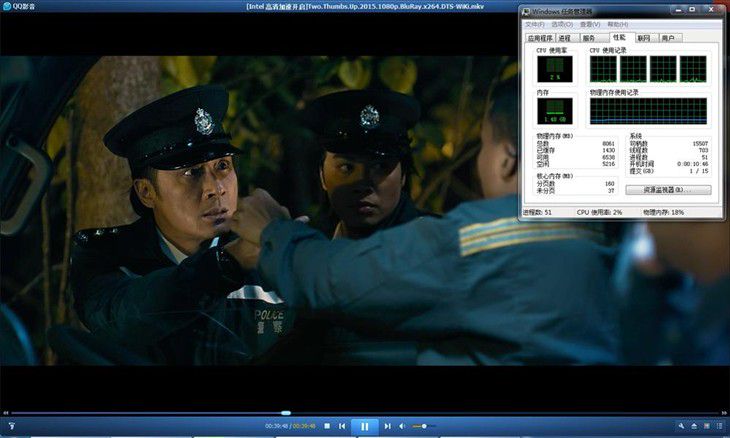Viewport: 730px width, 438px height.
Task: Click the rewind arrows beside seek bar
Action: click(x=6, y=413)
